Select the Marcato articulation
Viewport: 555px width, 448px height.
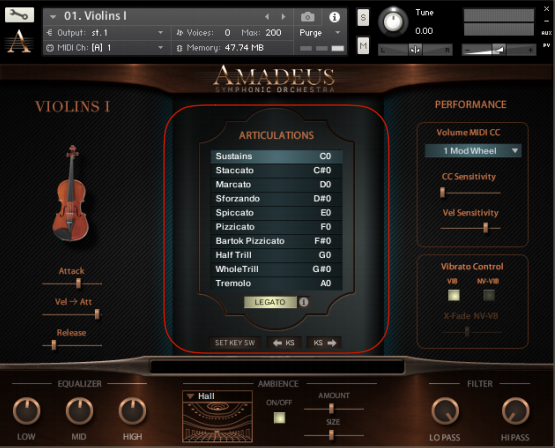(x=276, y=185)
